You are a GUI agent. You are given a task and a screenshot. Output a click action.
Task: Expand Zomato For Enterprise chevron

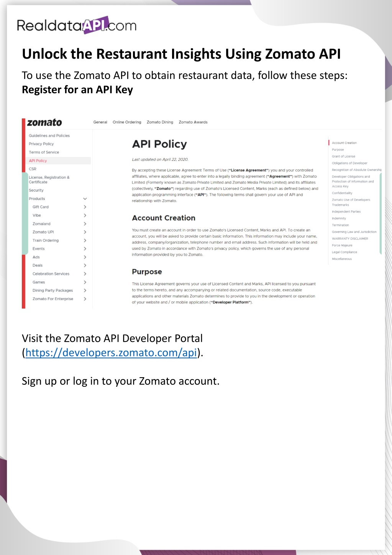(85, 299)
